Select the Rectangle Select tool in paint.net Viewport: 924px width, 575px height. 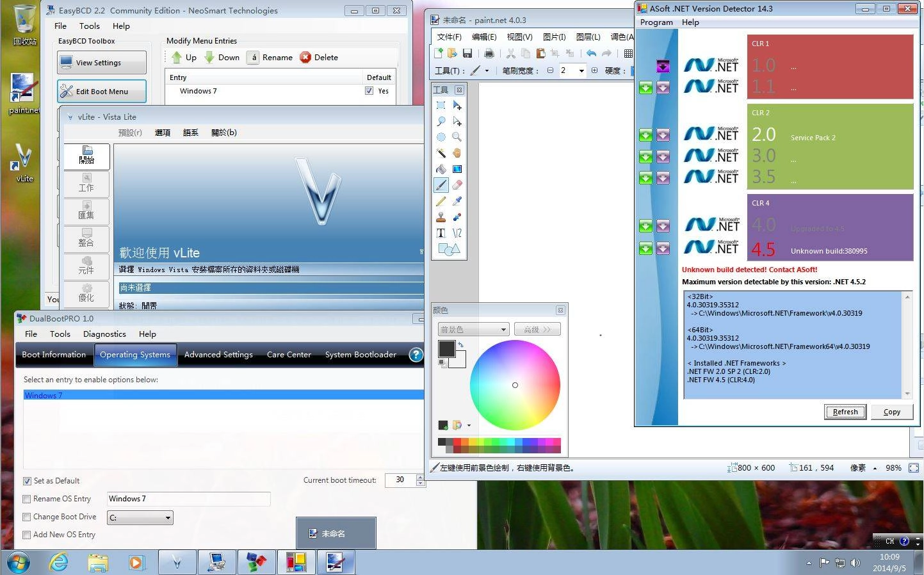441,105
